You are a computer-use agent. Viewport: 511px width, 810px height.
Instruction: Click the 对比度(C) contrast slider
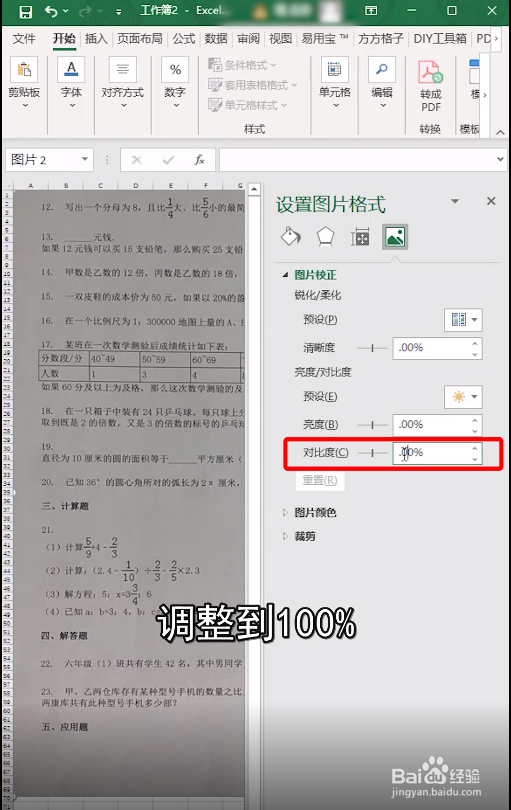pyautogui.click(x=372, y=453)
